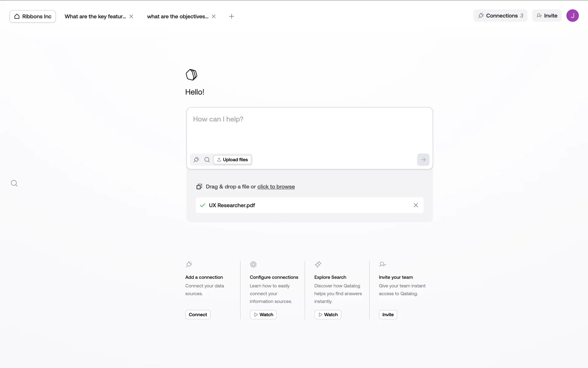Close the 'What are the key featur...' tab
The width and height of the screenshot is (588, 368).
[x=131, y=16]
